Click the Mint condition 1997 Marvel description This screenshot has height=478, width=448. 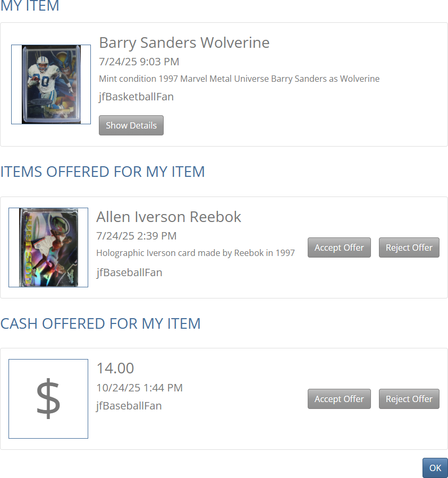[x=239, y=79]
